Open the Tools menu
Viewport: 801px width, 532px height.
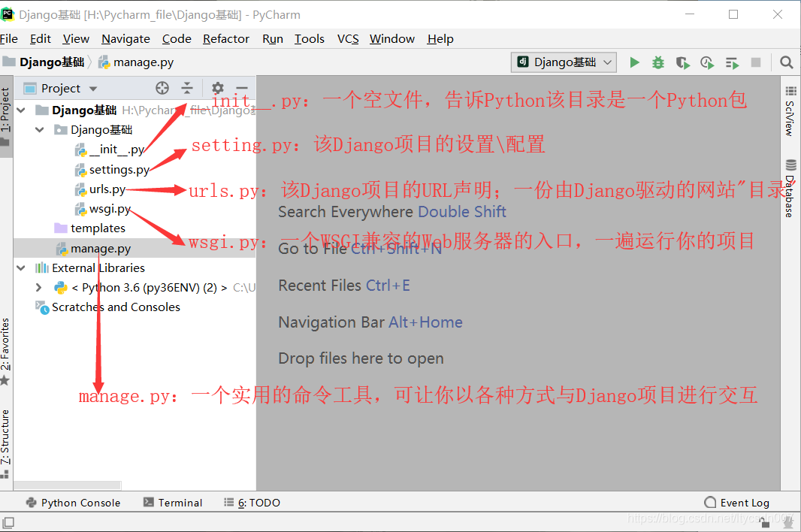coord(310,39)
